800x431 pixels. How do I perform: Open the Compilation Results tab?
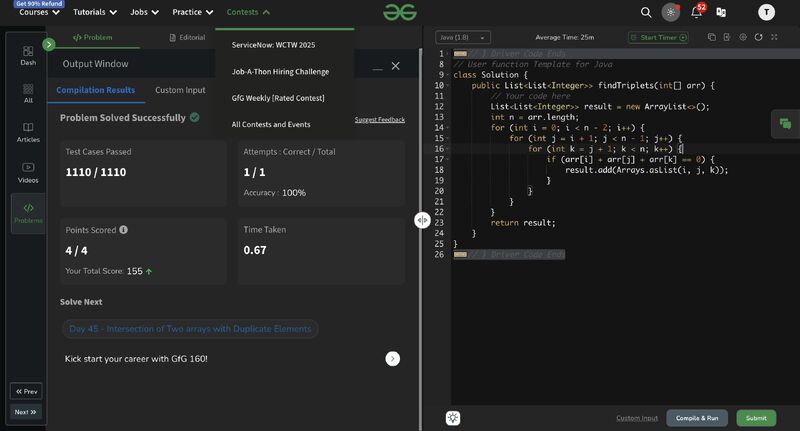coord(95,90)
